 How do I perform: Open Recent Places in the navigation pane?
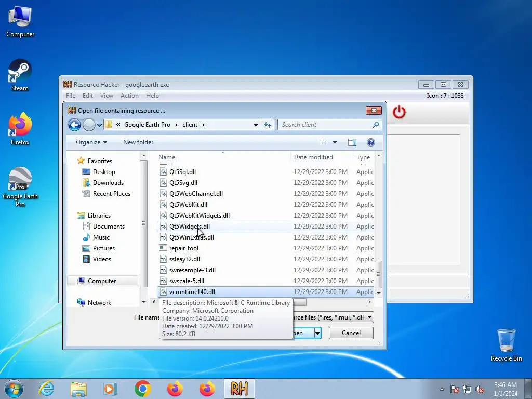pos(112,193)
